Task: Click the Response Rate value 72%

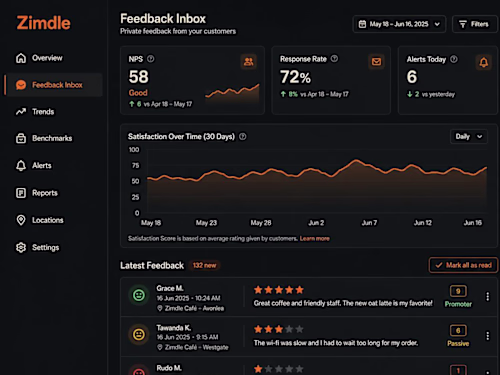Action: pos(295,77)
